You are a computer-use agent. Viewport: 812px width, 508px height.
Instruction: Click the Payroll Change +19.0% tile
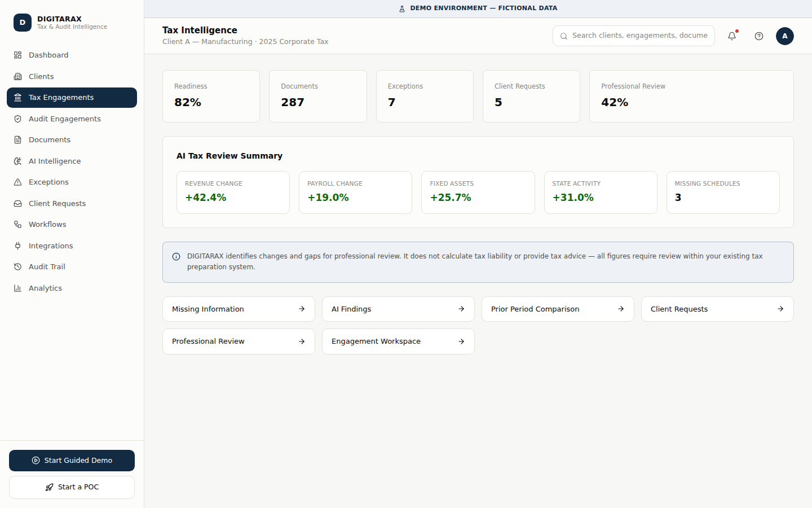tap(355, 192)
